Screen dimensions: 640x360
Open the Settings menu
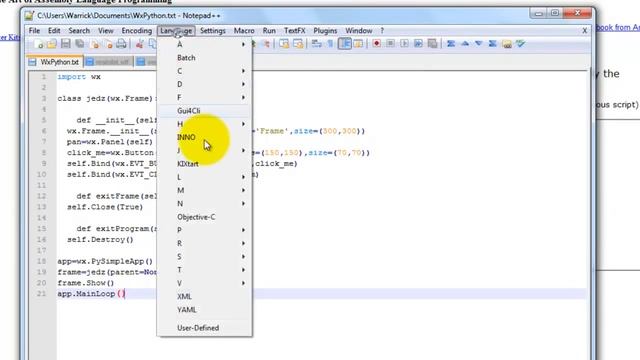click(x=213, y=31)
